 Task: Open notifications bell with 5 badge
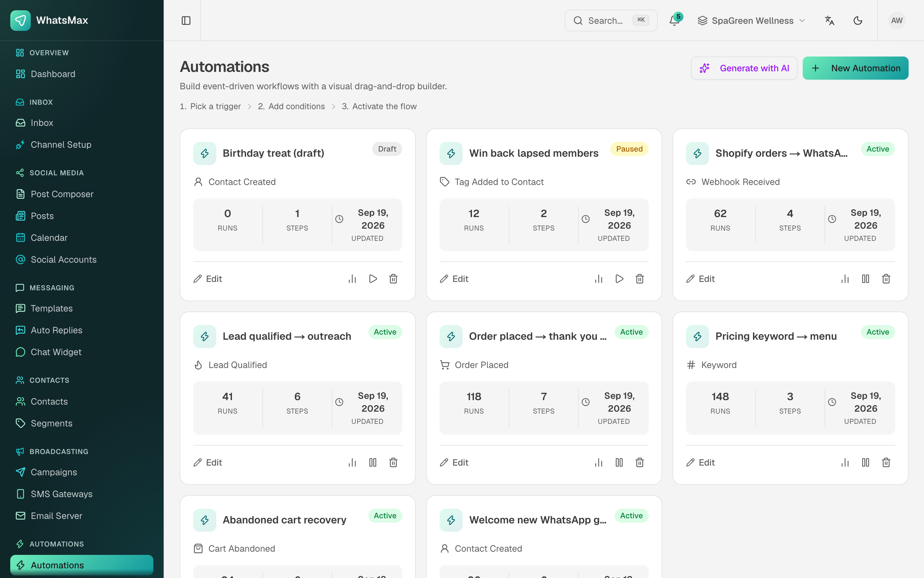675,20
